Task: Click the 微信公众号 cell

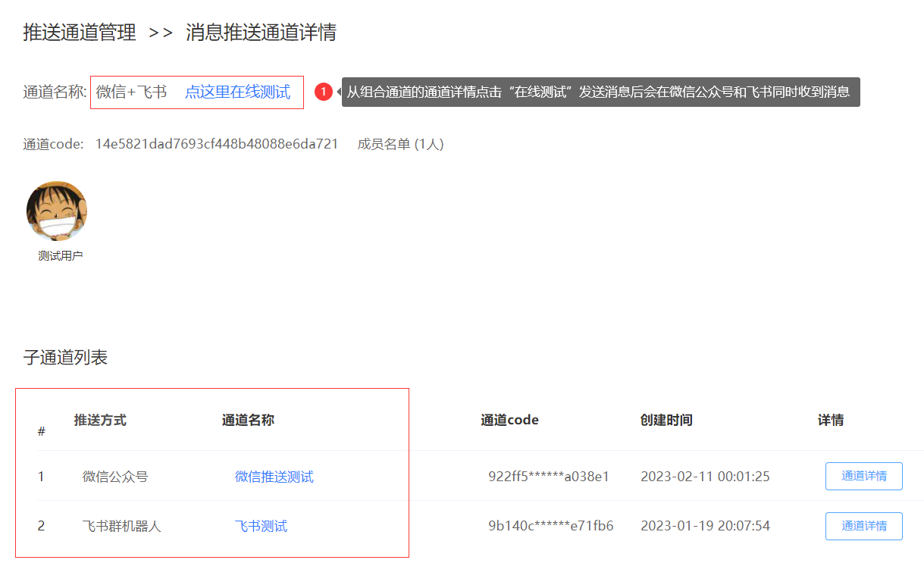Action: (x=115, y=477)
